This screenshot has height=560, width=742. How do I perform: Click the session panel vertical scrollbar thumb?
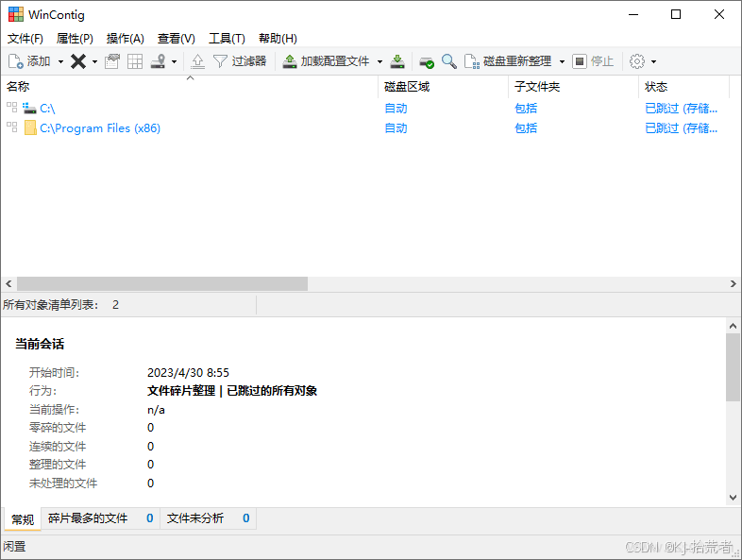point(733,367)
